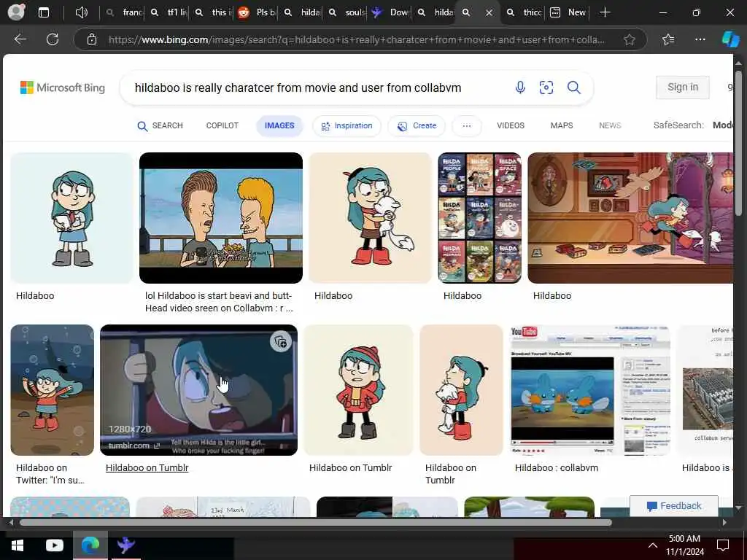This screenshot has height=560, width=747.
Task: Open Copilot sidebar icon
Action: coord(730,39)
